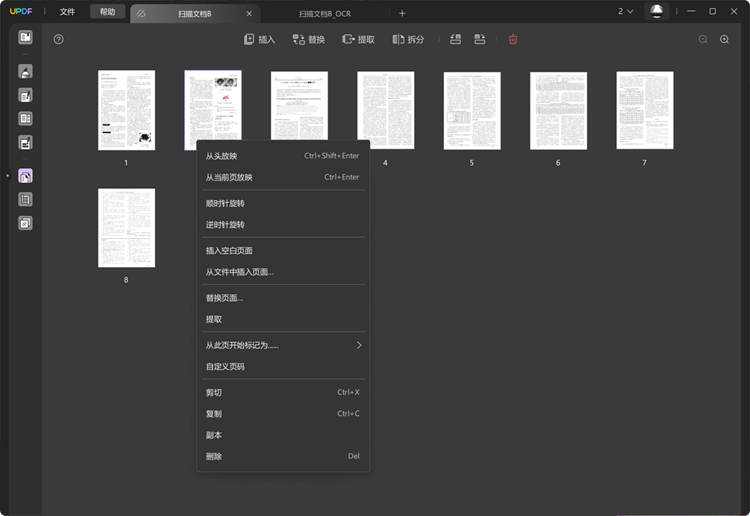Viewport: 750px width, 516px height.
Task: Choose 自定义页码 menu entry
Action: tap(283, 366)
